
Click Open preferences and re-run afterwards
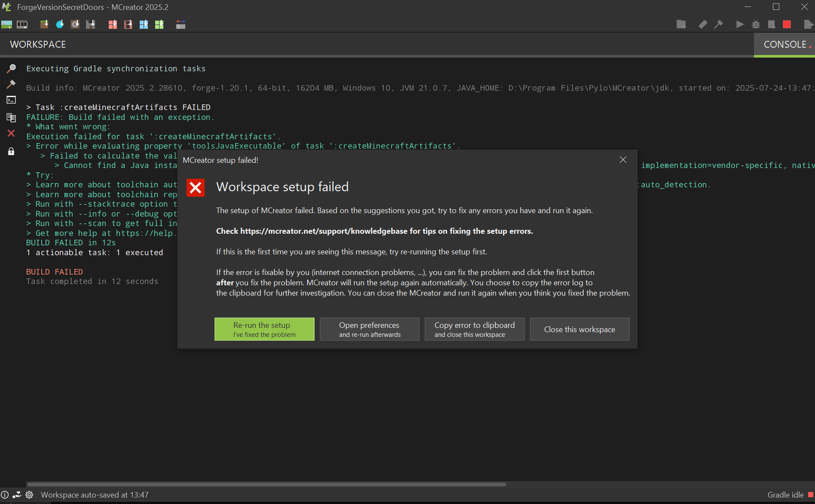click(369, 329)
